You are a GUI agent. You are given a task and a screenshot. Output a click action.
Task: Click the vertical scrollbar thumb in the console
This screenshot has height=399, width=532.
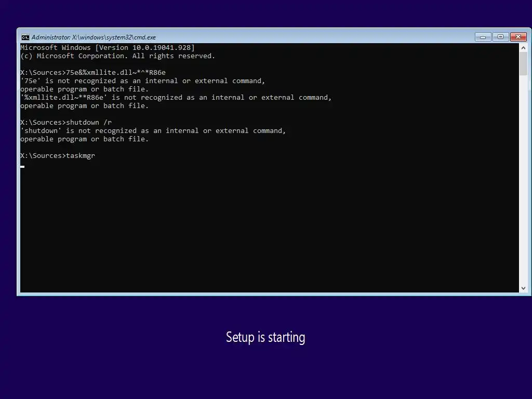click(523, 64)
